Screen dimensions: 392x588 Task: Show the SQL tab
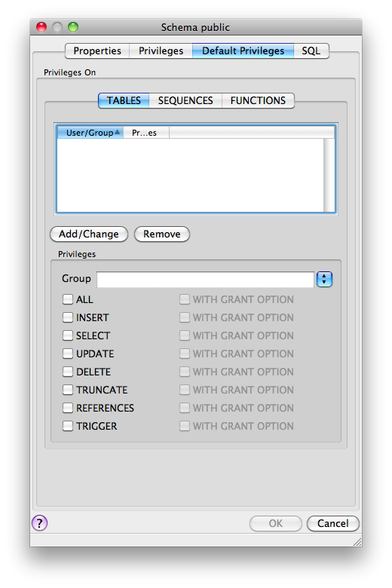[311, 51]
